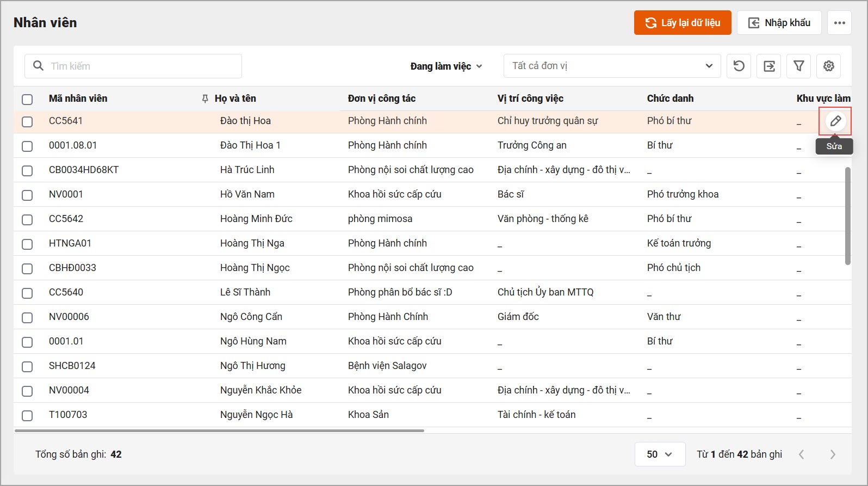
Task: Click the refresh icon in the filter bar
Action: click(x=739, y=66)
